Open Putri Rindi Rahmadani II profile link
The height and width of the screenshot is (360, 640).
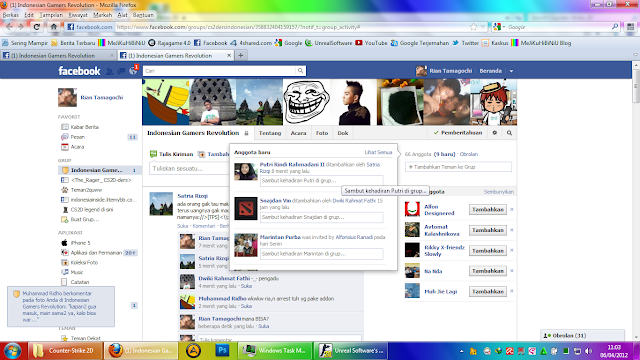click(292, 164)
